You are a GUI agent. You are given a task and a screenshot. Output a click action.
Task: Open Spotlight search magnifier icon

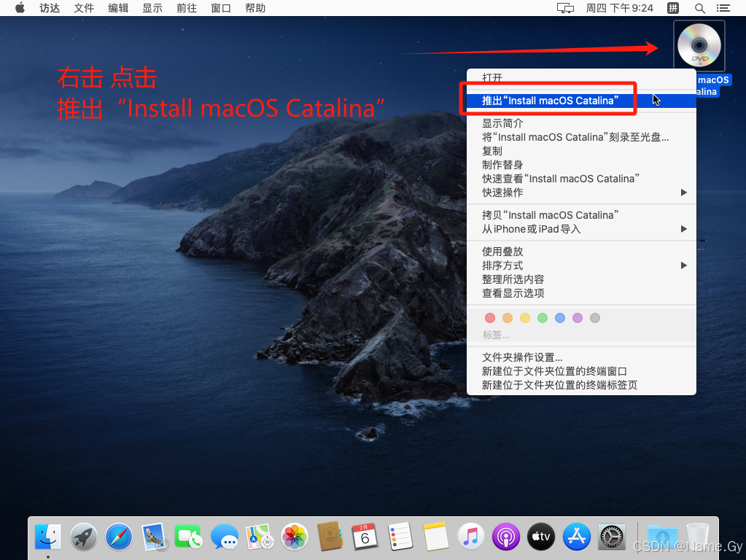coord(700,8)
